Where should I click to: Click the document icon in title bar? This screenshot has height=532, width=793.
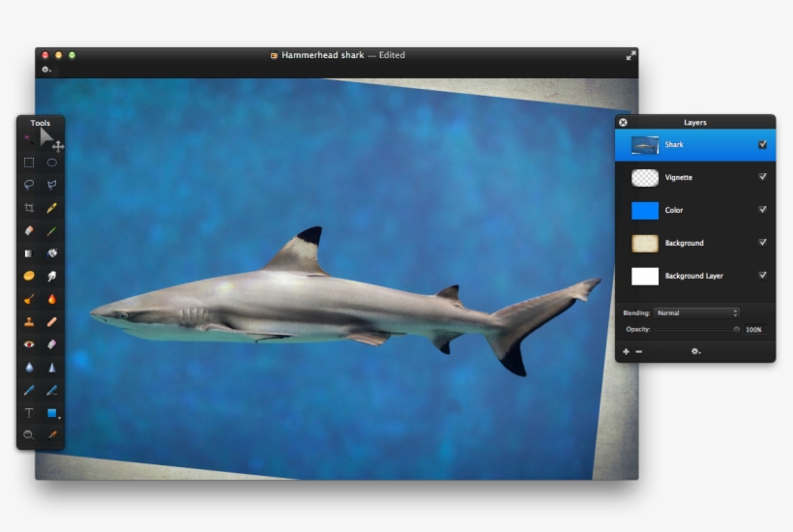coord(274,56)
